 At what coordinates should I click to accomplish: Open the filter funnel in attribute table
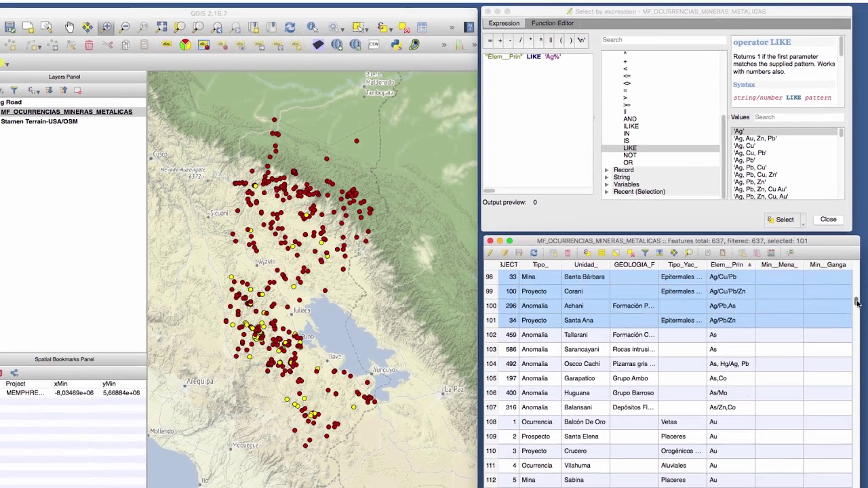(645, 253)
